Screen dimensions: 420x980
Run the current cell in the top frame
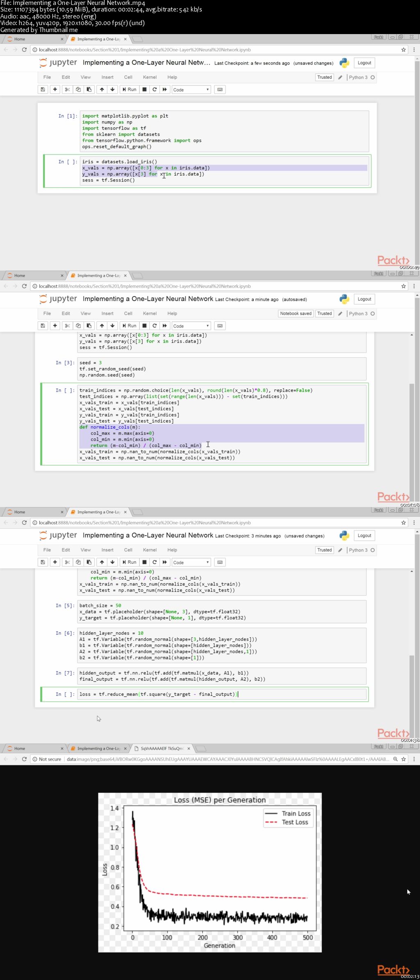click(129, 90)
